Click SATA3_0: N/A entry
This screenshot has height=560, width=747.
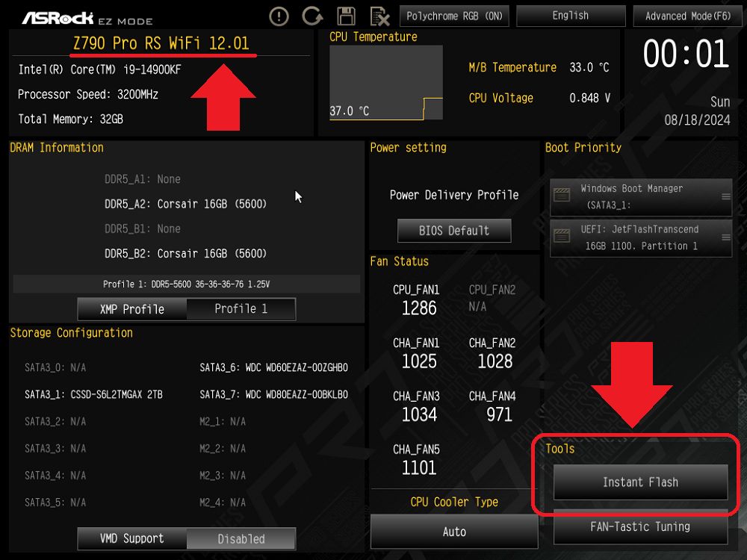click(55, 367)
